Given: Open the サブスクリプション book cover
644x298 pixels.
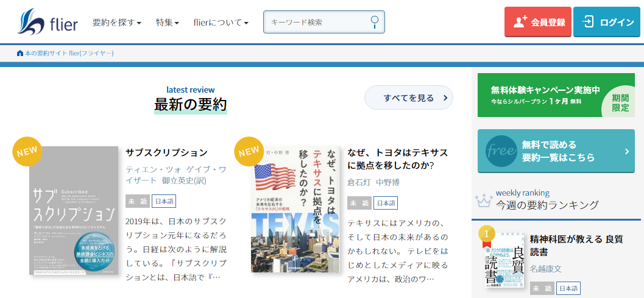Looking at the screenshot, I should (x=74, y=210).
